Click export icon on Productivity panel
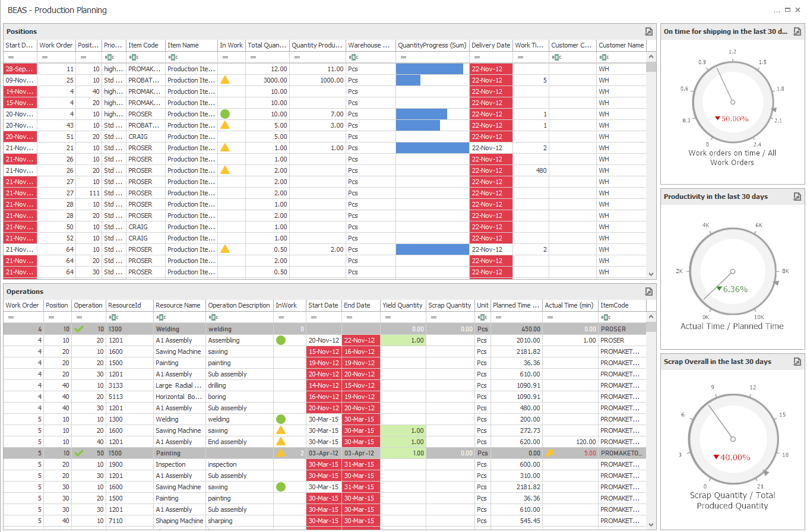The height and width of the screenshot is (532, 807). tap(797, 197)
